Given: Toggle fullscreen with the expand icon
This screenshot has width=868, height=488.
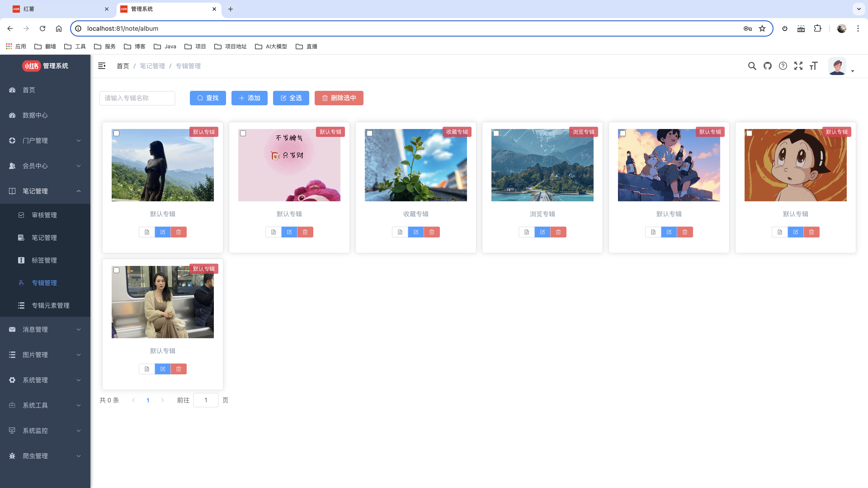Looking at the screenshot, I should tap(798, 66).
